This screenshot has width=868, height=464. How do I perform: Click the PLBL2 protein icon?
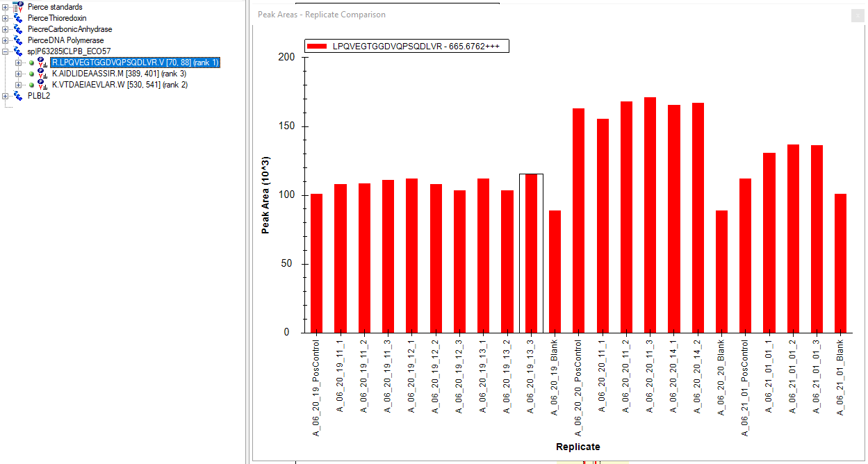18,96
